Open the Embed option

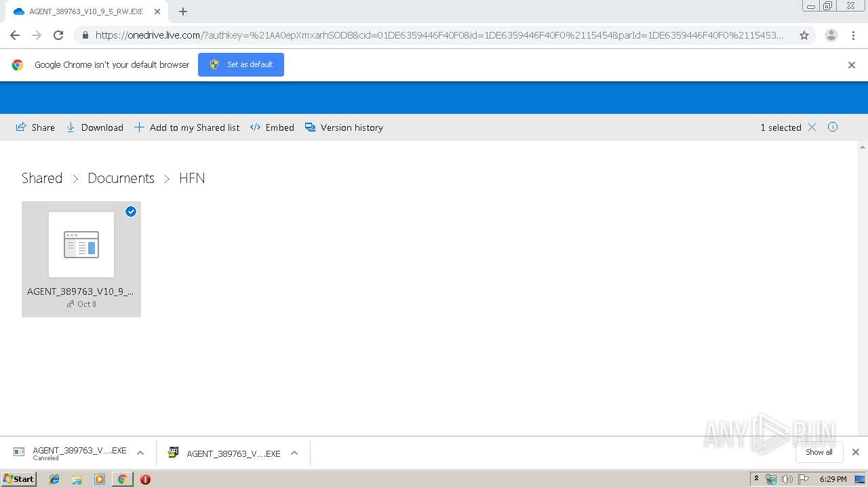coord(272,127)
